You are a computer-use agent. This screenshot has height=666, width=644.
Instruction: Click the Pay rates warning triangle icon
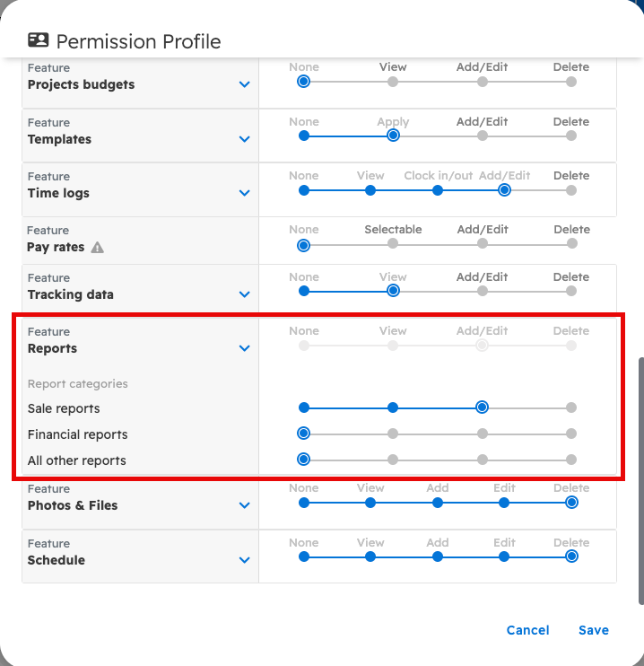(x=98, y=247)
